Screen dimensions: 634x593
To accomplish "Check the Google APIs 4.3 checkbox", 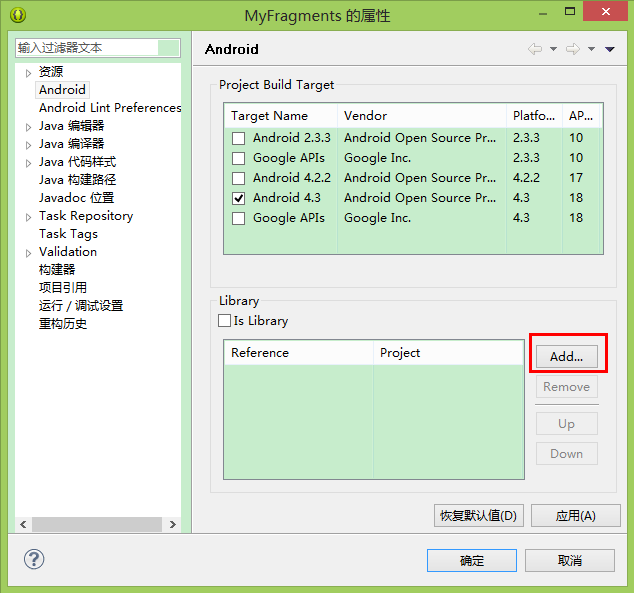I will click(239, 218).
